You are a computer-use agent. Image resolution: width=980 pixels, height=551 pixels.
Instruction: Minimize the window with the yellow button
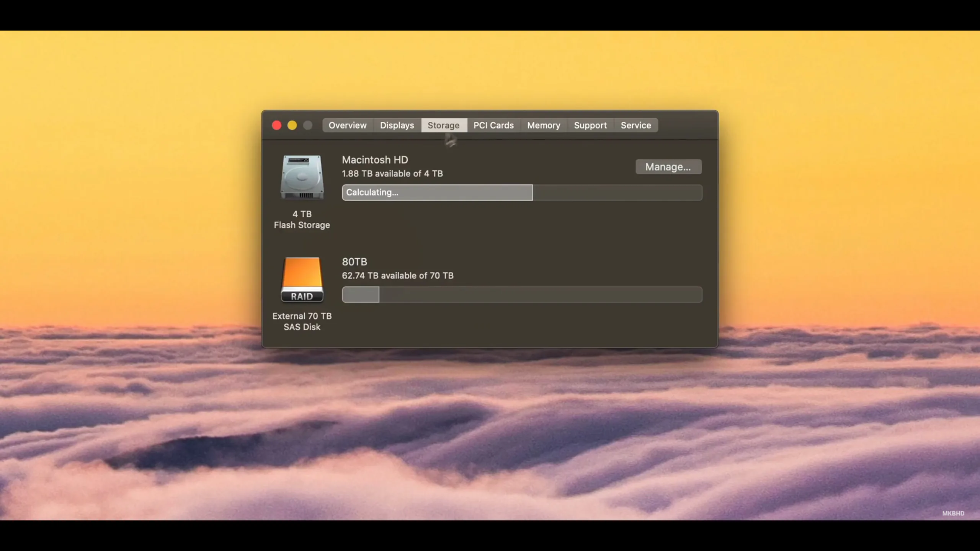click(x=292, y=125)
